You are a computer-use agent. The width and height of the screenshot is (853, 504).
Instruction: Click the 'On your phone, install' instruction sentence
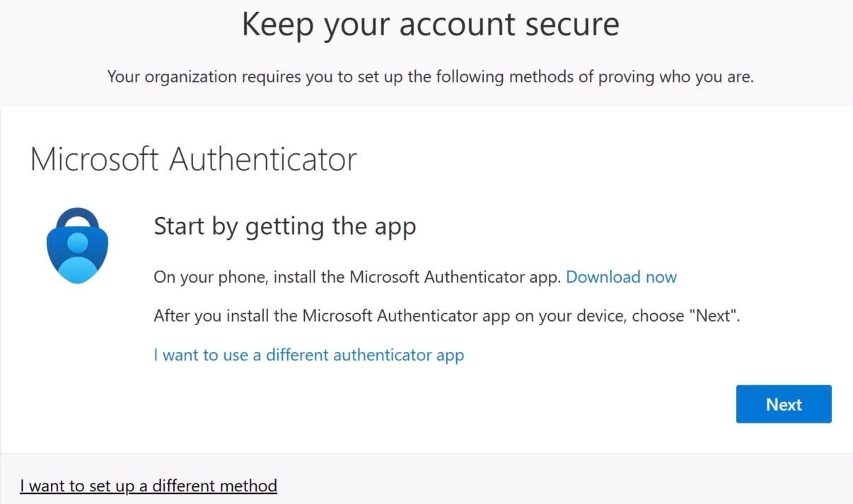[x=358, y=277]
